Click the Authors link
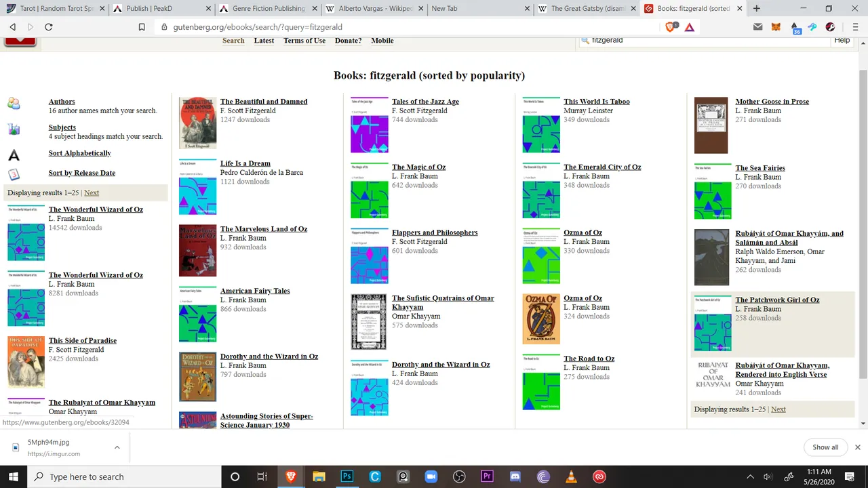The image size is (868, 488). pyautogui.click(x=62, y=102)
